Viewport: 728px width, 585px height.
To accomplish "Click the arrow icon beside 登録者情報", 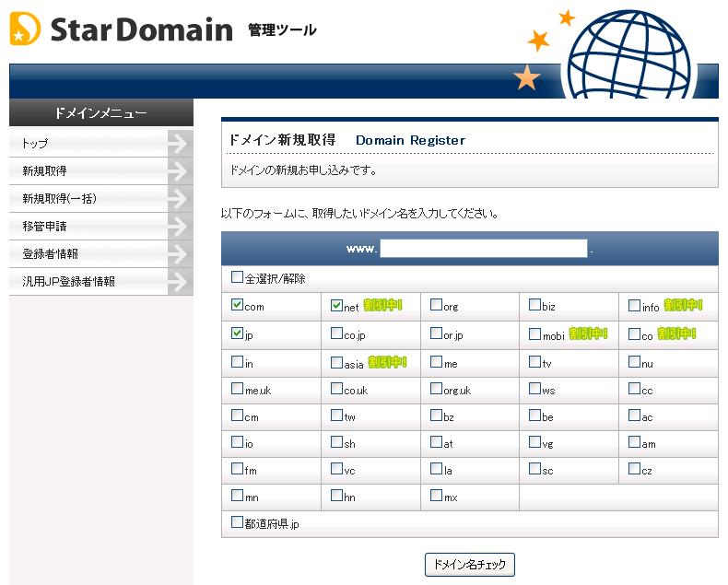I will [180, 254].
